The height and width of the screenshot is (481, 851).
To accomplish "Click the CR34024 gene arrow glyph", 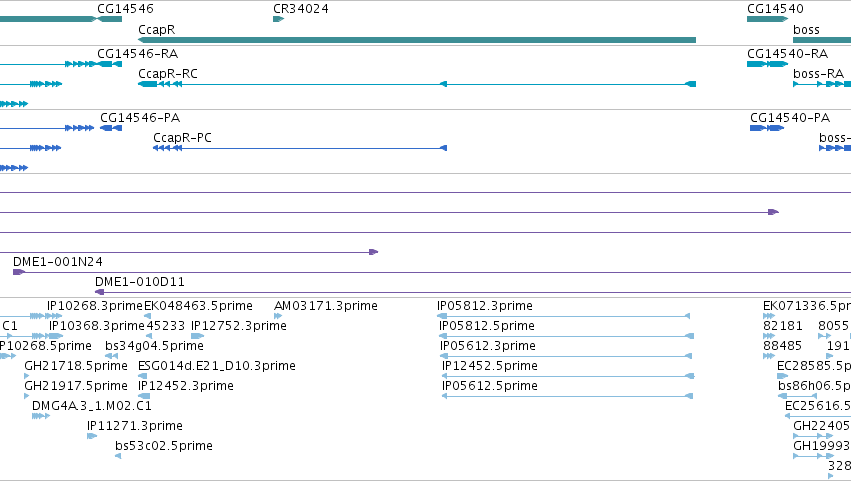I will point(278,19).
